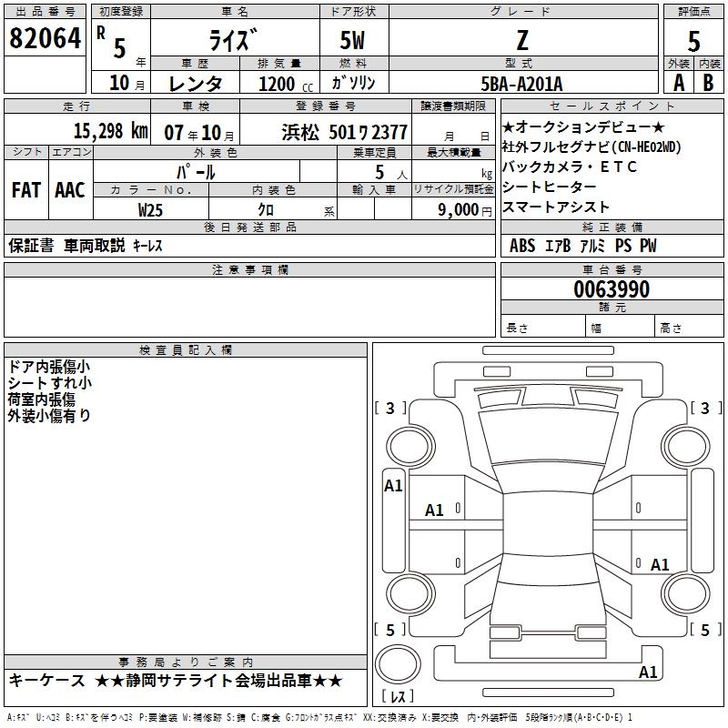Select the A1 mark on the right rear door
The height and width of the screenshot is (728, 728).
[x=660, y=564]
